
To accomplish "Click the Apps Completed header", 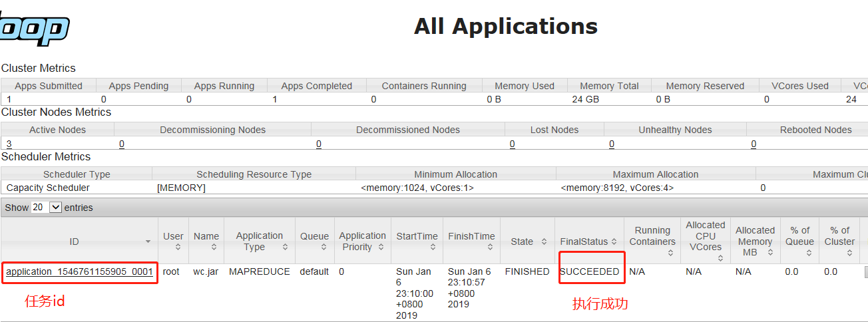I will tap(317, 86).
